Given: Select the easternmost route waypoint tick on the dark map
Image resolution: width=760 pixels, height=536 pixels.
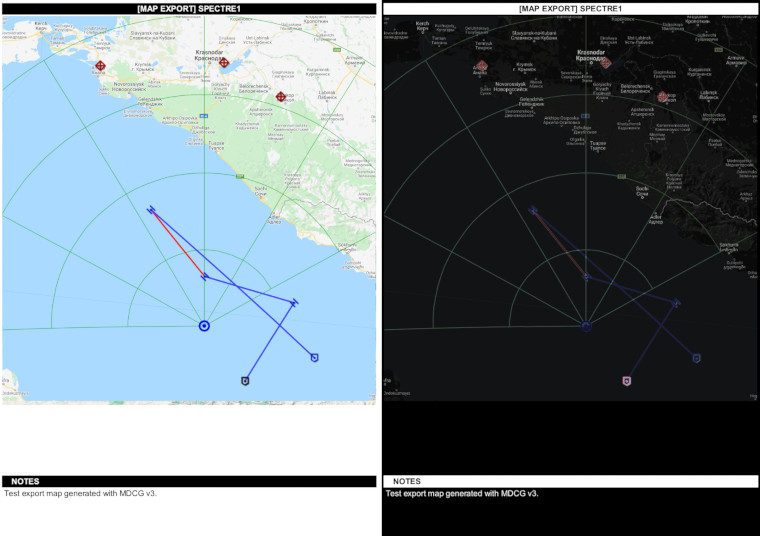Looking at the screenshot, I should coord(676,303).
